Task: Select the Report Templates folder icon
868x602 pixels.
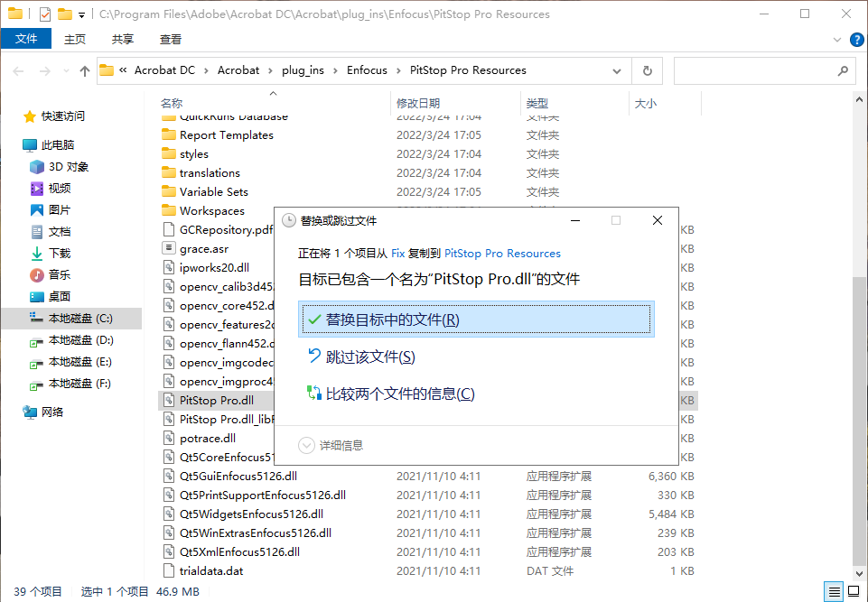Action: click(x=169, y=135)
